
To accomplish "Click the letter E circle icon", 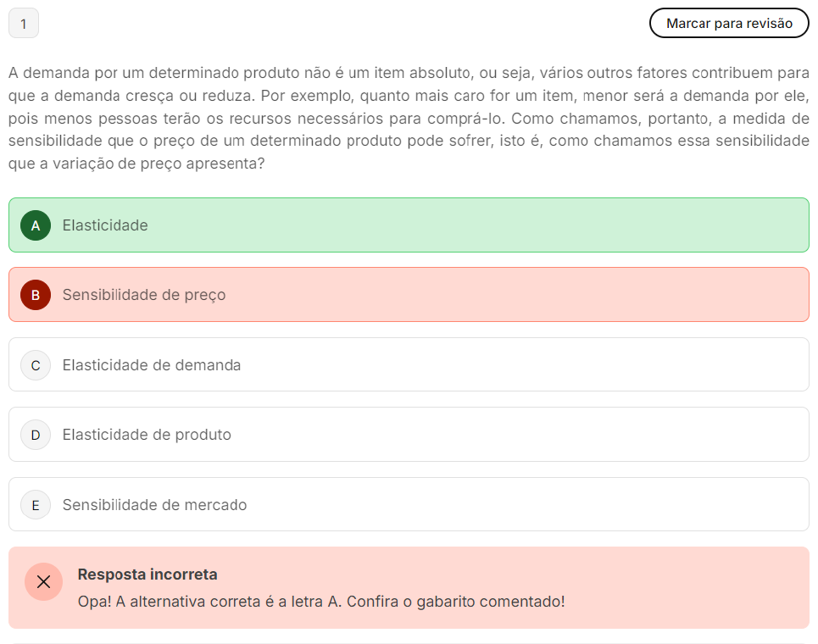I will (36, 505).
